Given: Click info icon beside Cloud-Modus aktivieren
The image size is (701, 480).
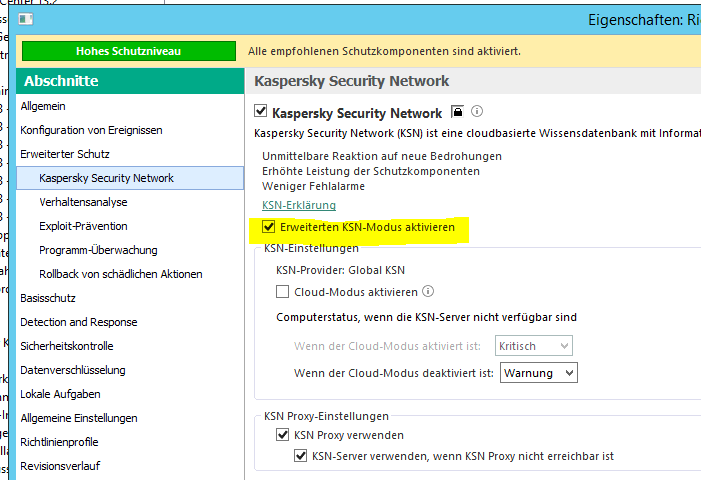Looking at the screenshot, I should [428, 291].
